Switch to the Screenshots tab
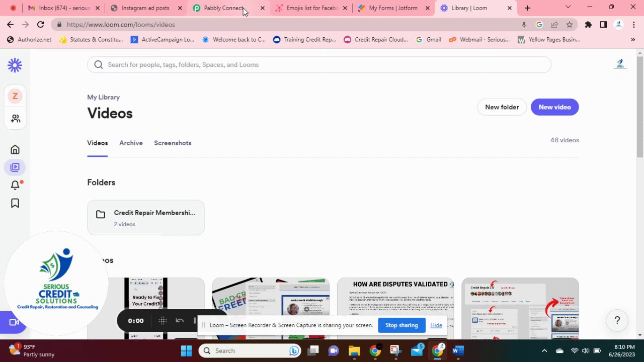Screen dimensions: 644x362 pyautogui.click(x=173, y=143)
